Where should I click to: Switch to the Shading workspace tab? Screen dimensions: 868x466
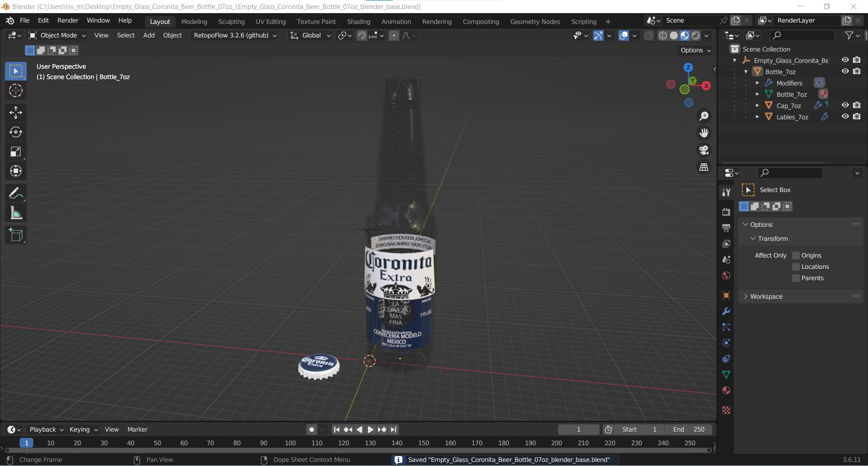coord(359,22)
